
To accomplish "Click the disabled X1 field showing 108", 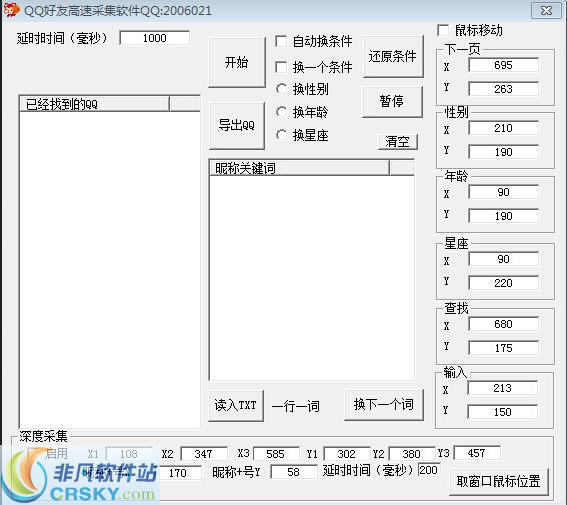I will click(129, 454).
